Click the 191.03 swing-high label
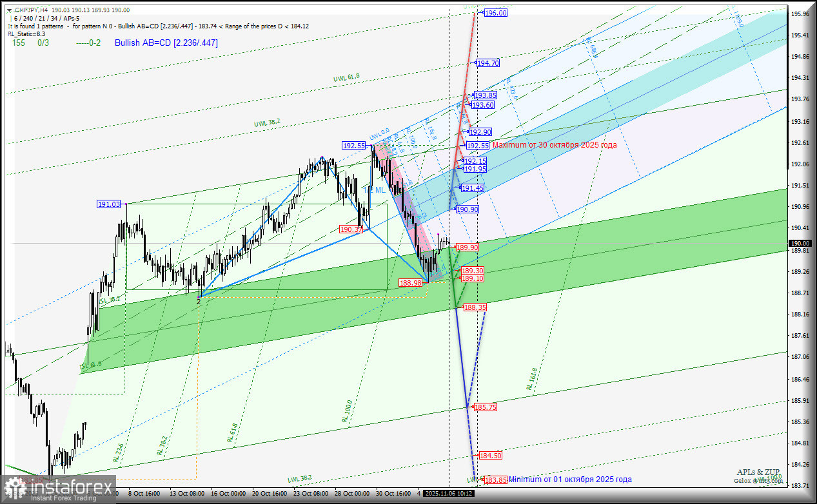817x504 pixels. coord(109,204)
